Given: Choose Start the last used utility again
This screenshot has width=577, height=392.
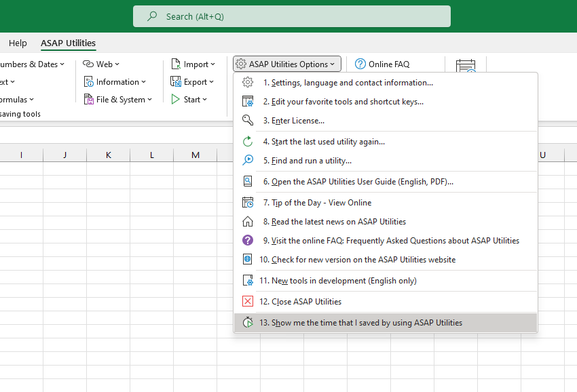Looking at the screenshot, I should [386, 142].
